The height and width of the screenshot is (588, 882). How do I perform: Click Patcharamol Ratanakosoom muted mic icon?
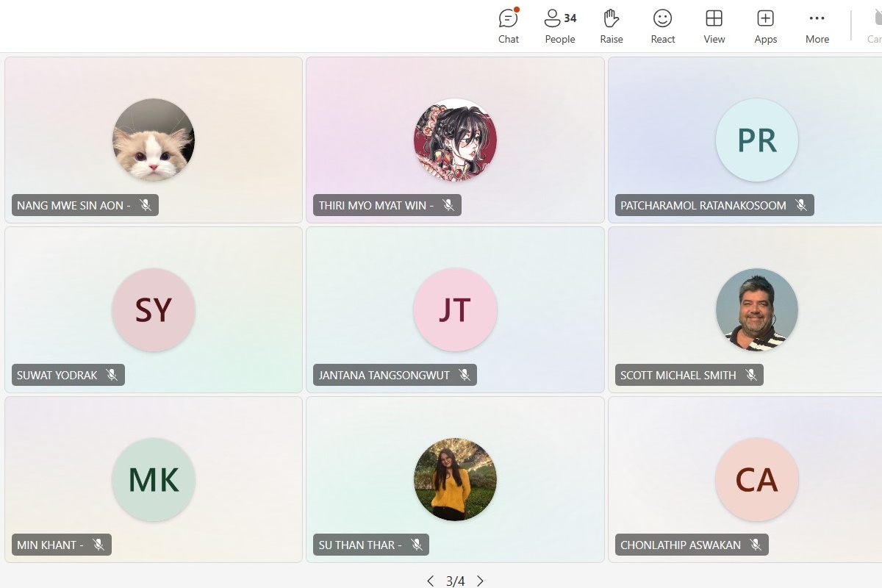coord(801,205)
